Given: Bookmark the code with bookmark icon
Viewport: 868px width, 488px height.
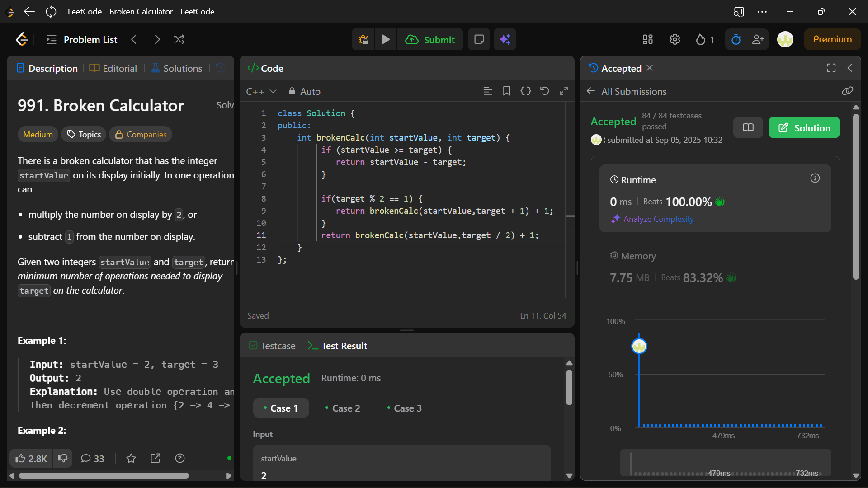Looking at the screenshot, I should [x=506, y=91].
